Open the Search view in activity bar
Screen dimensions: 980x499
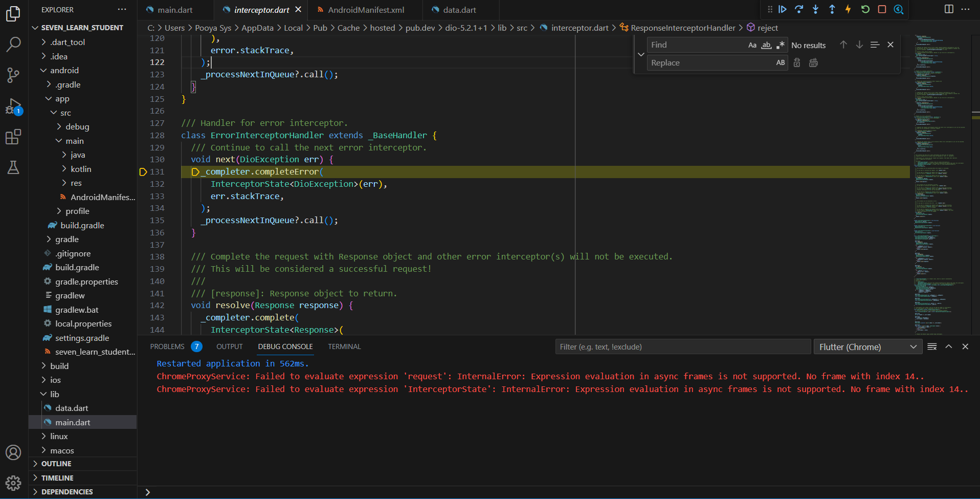point(13,44)
